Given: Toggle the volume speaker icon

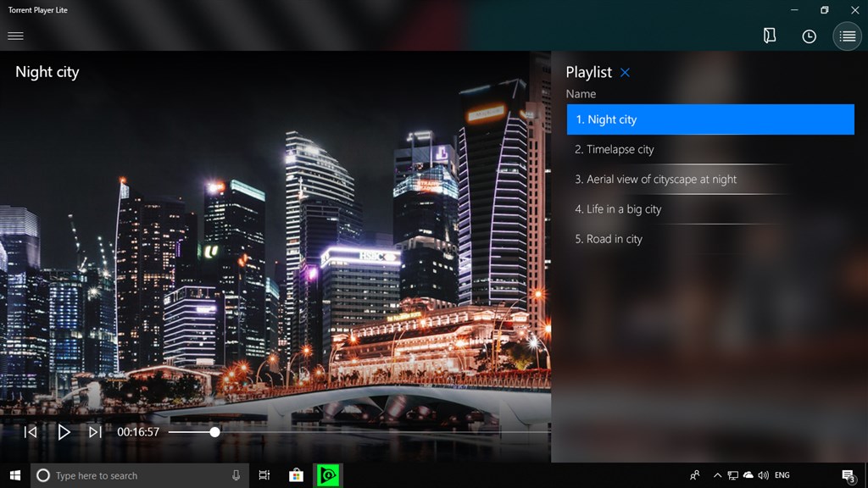Looking at the screenshot, I should 763,474.
